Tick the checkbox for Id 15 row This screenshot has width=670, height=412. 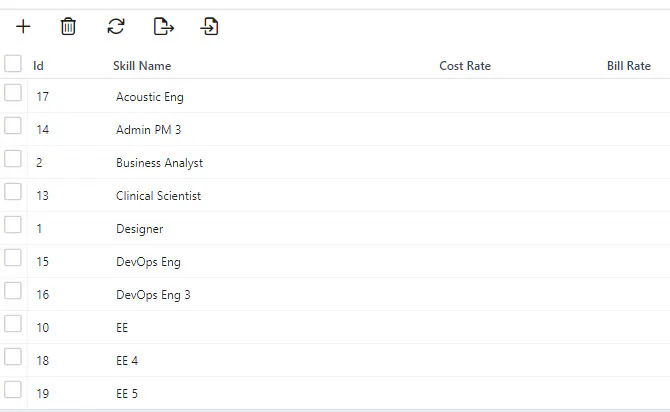click(13, 257)
